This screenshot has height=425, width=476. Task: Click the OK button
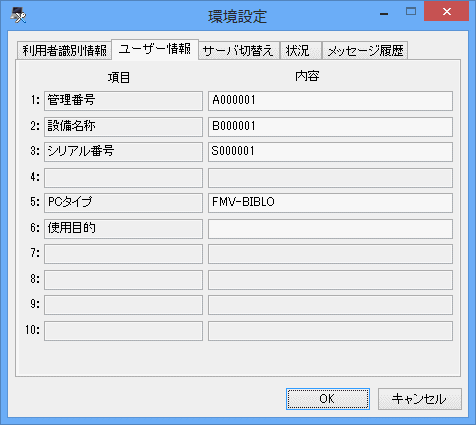pyautogui.click(x=328, y=399)
